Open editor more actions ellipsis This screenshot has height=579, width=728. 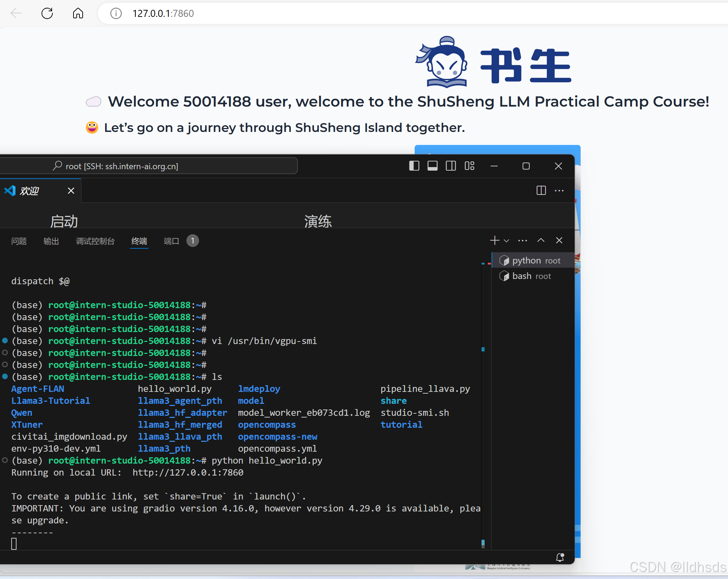[559, 190]
